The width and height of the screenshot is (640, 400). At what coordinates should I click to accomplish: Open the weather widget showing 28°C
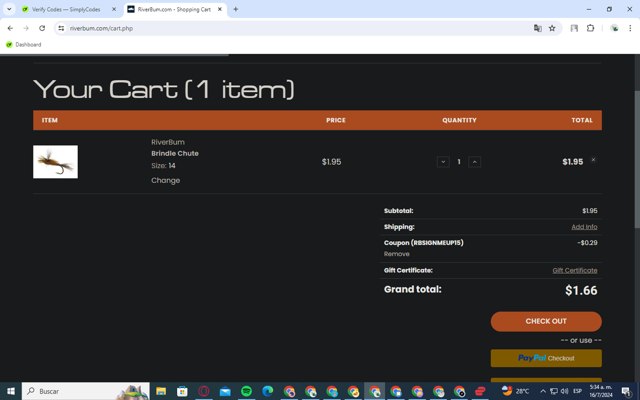pos(515,391)
